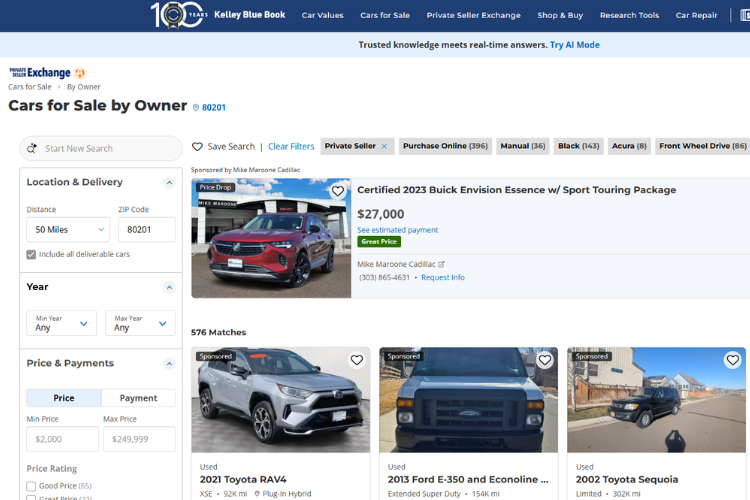The image size is (750, 500).
Task: Open the Distance 50 Miles dropdown
Action: [68, 230]
